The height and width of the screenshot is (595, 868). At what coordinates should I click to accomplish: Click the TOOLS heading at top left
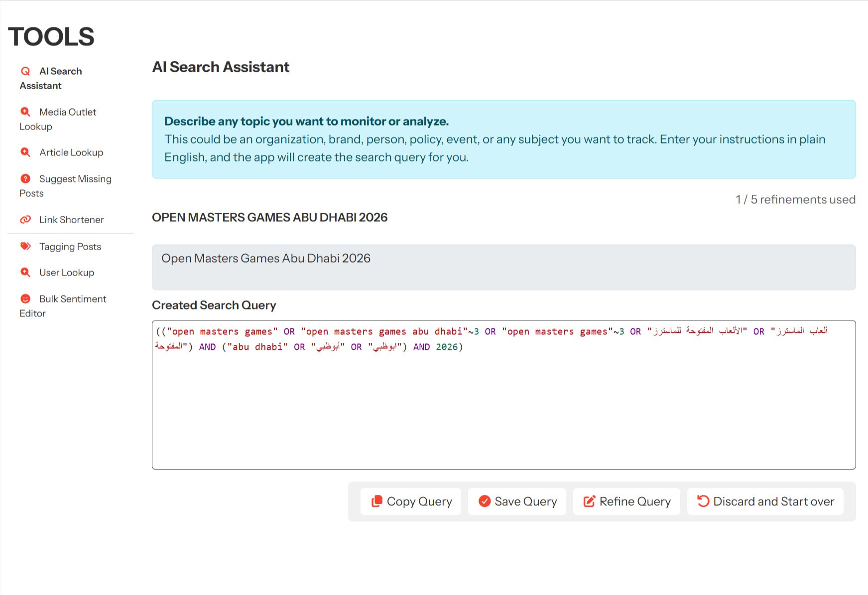pyautogui.click(x=51, y=37)
